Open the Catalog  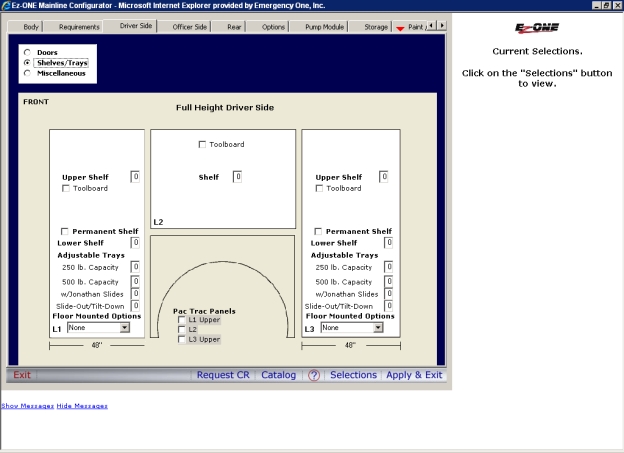[279, 375]
